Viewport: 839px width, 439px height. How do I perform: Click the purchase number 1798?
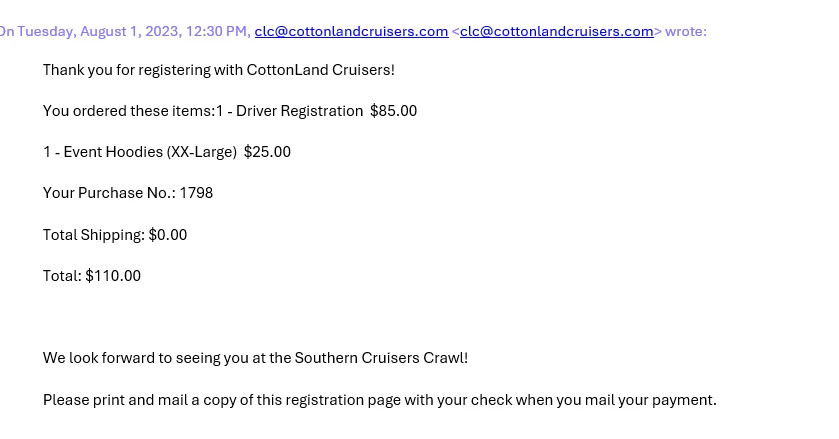pos(196,193)
